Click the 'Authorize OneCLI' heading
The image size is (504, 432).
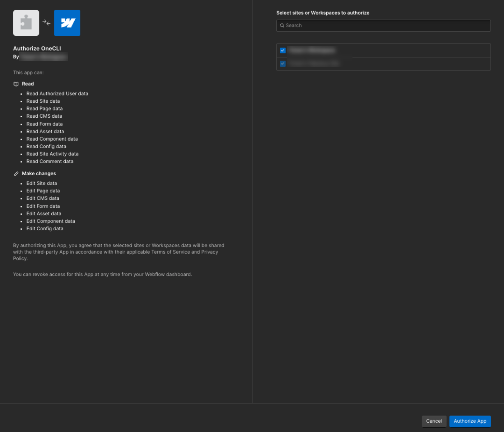[37, 48]
